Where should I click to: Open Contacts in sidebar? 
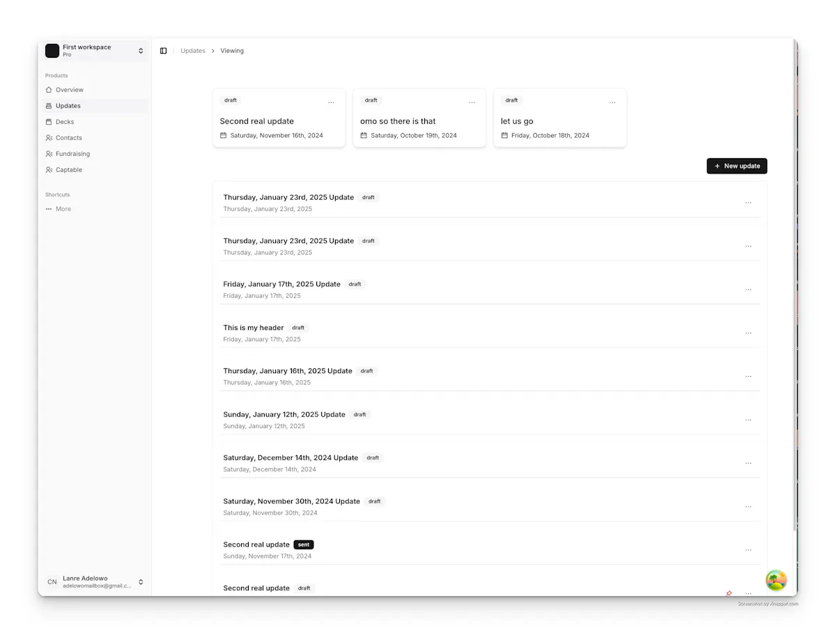(x=94, y=138)
